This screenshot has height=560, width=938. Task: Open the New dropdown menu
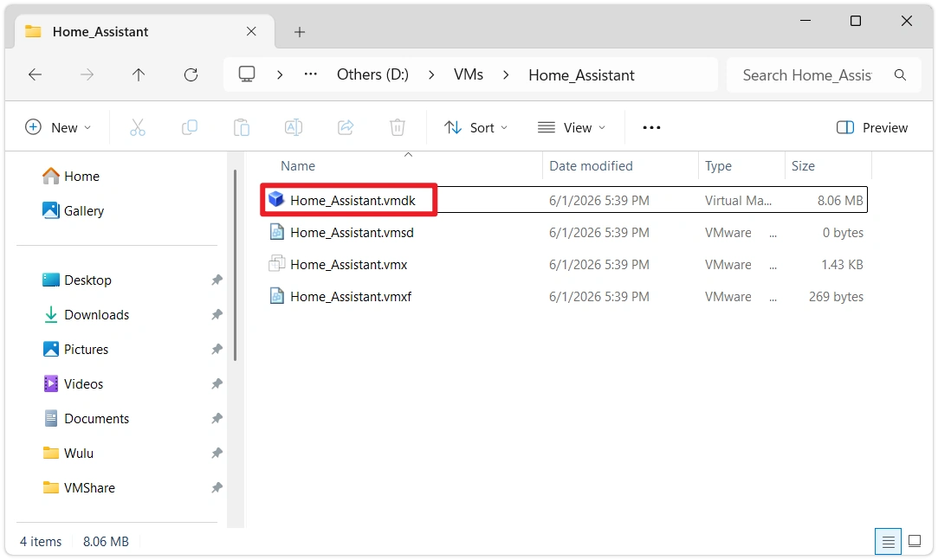click(x=58, y=127)
